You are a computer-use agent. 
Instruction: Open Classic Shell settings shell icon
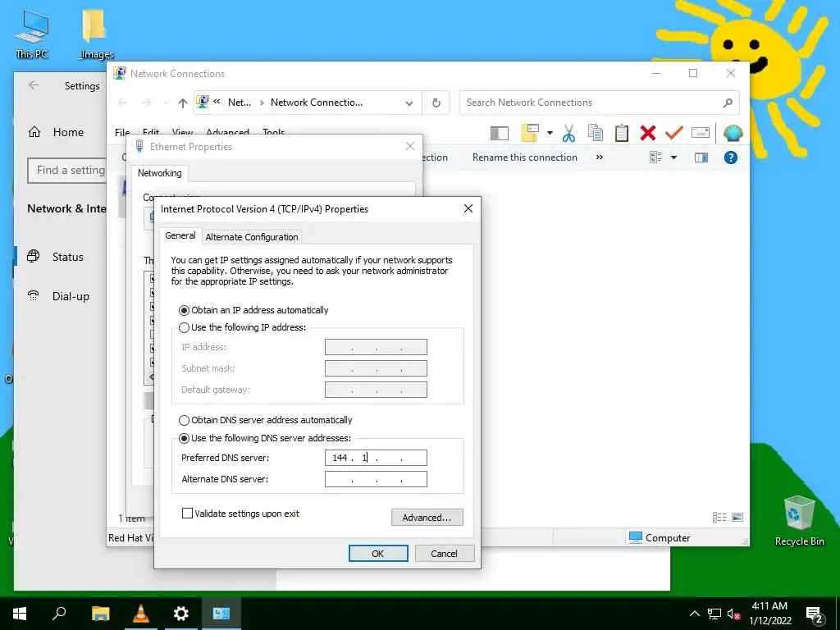tap(733, 133)
